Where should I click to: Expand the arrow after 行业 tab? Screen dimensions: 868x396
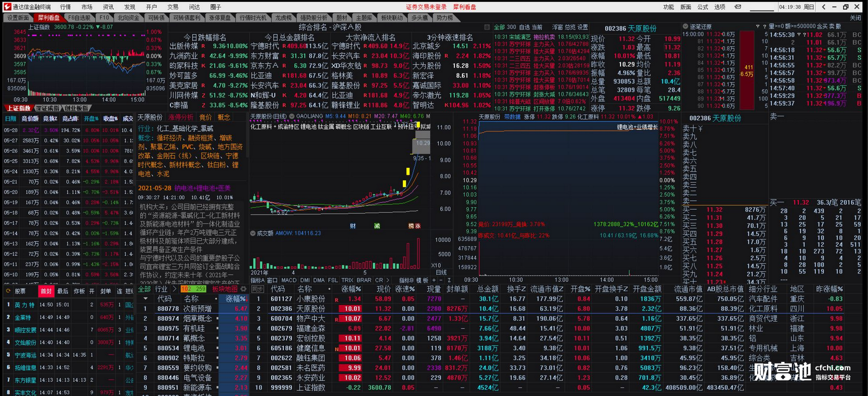point(173,289)
